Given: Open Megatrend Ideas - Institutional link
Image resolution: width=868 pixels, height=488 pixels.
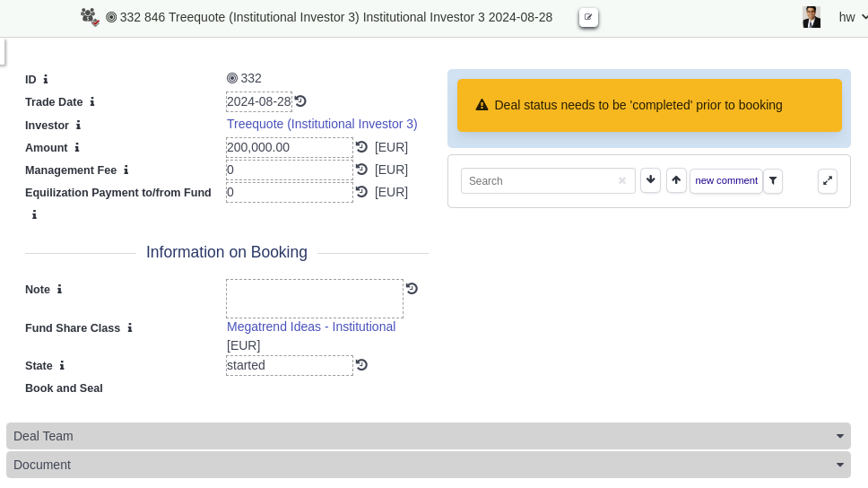Looking at the screenshot, I should click(311, 327).
